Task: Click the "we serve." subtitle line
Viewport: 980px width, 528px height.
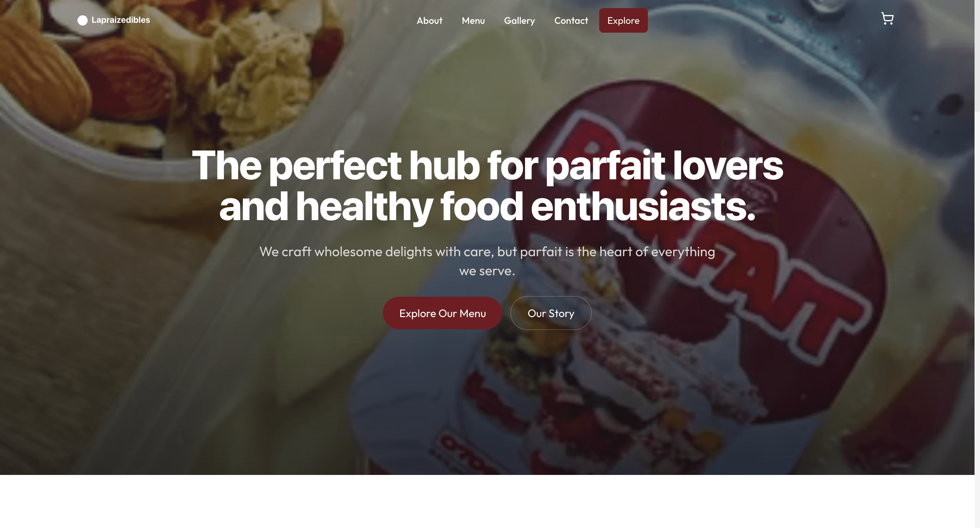Action: (x=487, y=271)
